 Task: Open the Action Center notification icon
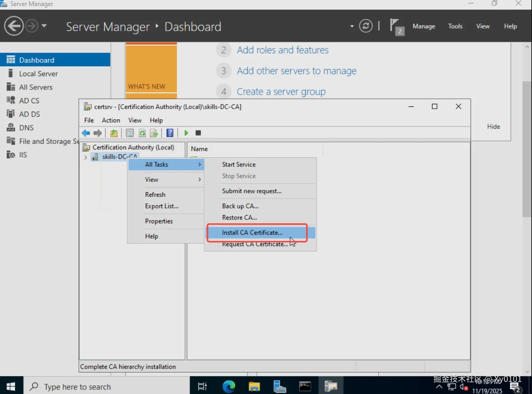pyautogui.click(x=516, y=387)
